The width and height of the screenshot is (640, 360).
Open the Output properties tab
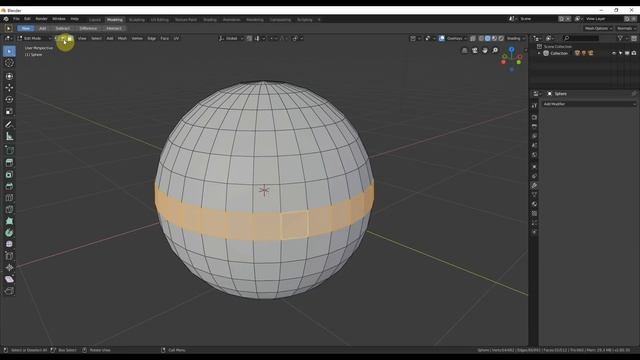[x=534, y=127]
